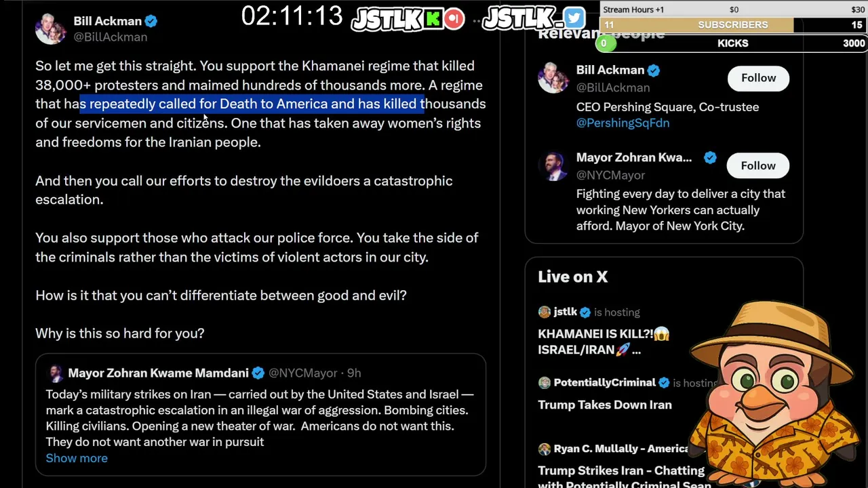Click the bird mascot avatar overlay
This screenshot has height=488, width=868.
(773, 393)
